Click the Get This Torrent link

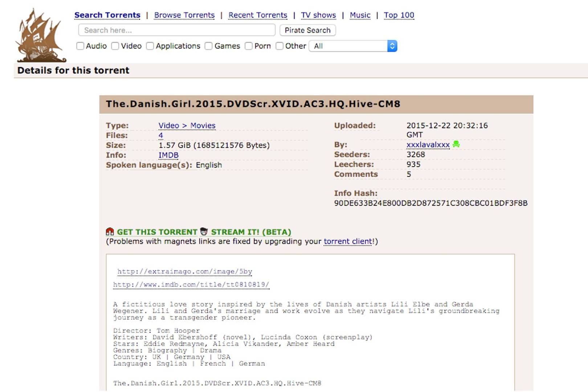[x=157, y=232]
